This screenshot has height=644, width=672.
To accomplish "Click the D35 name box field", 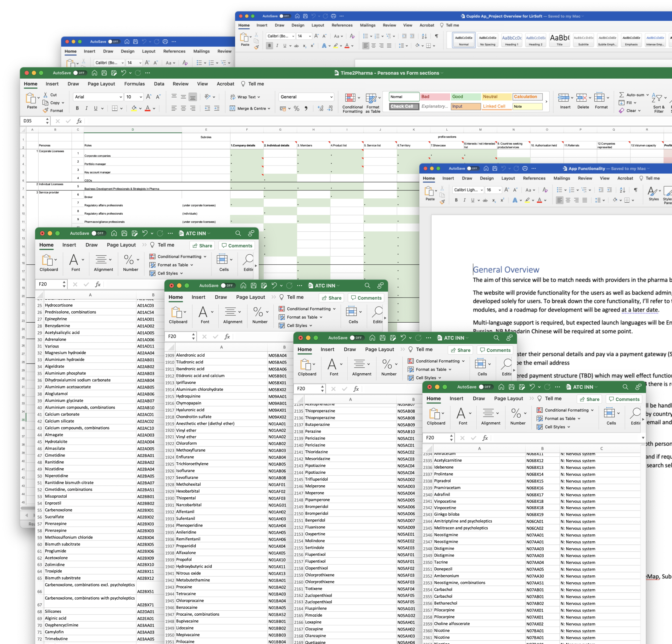I will click(x=33, y=121).
